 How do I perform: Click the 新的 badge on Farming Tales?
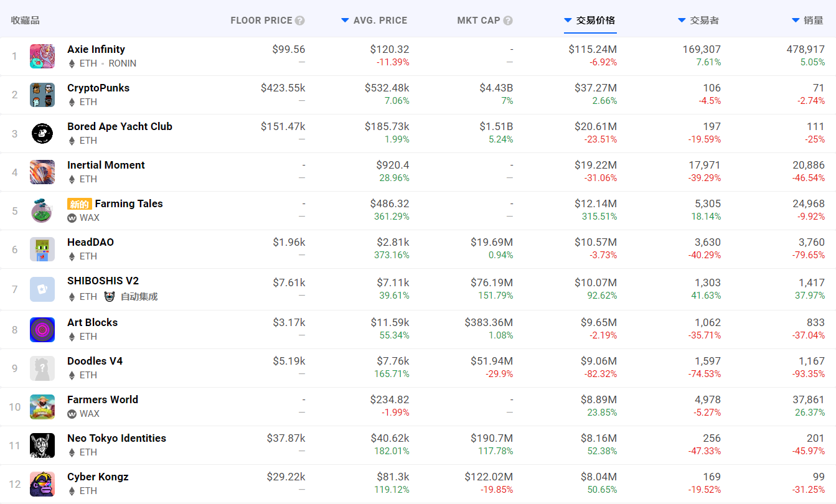[80, 204]
